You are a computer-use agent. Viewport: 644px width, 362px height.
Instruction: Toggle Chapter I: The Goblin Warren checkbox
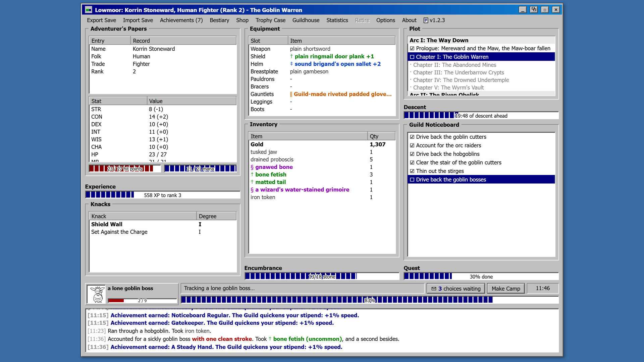tap(412, 57)
